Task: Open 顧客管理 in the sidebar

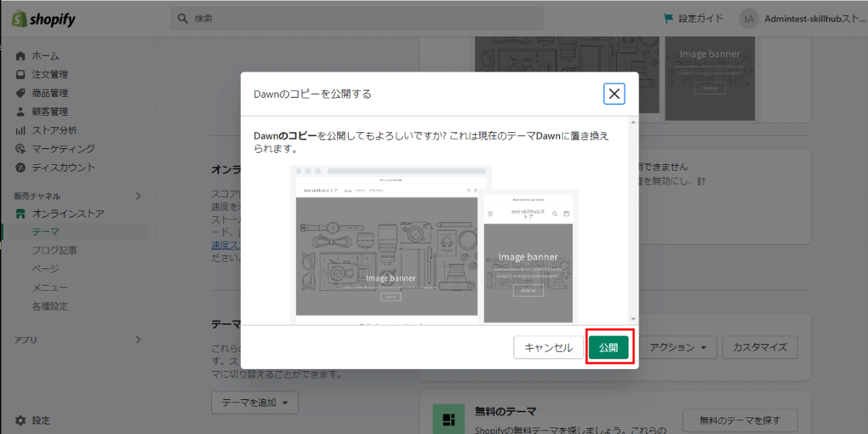Action: click(50, 111)
